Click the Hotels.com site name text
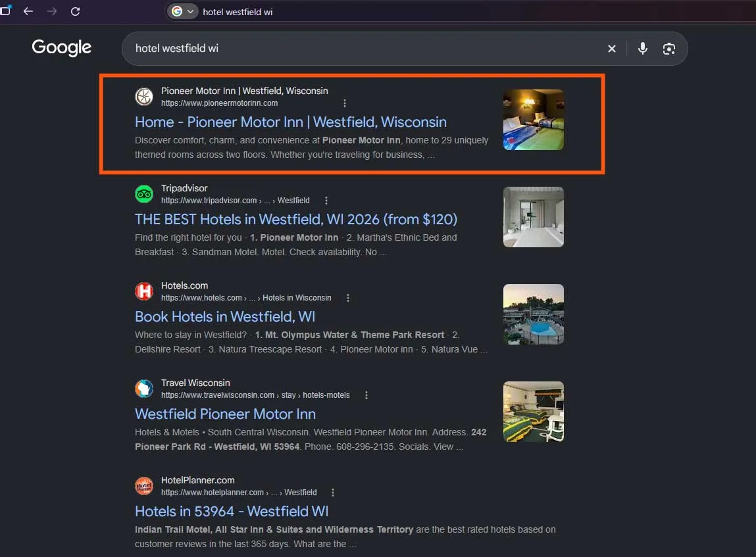756x557 pixels. coord(184,285)
